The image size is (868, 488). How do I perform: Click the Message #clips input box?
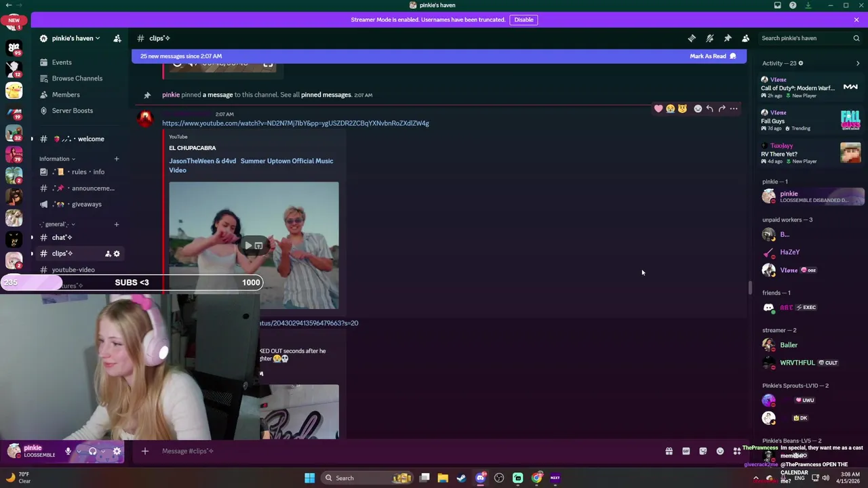(x=407, y=451)
